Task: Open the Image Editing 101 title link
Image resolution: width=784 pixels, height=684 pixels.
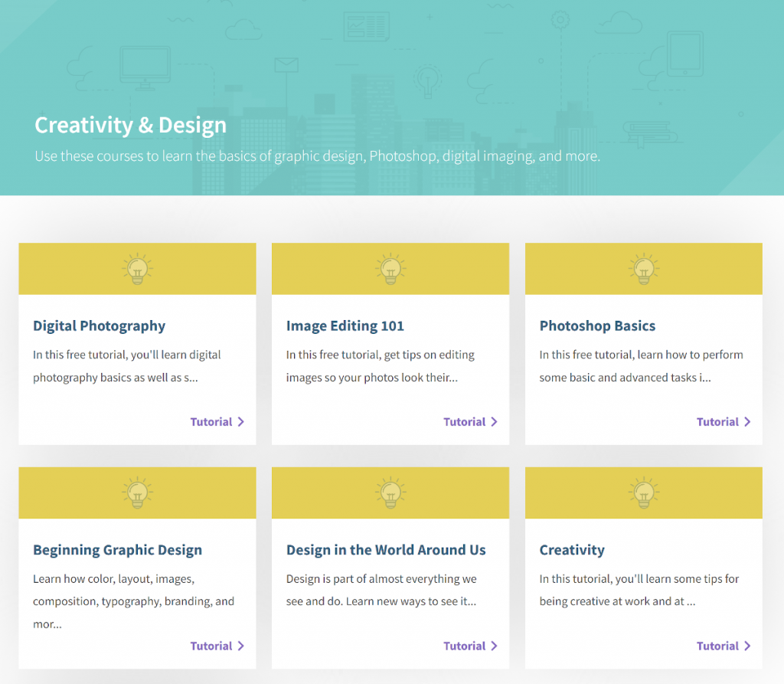Action: [345, 326]
